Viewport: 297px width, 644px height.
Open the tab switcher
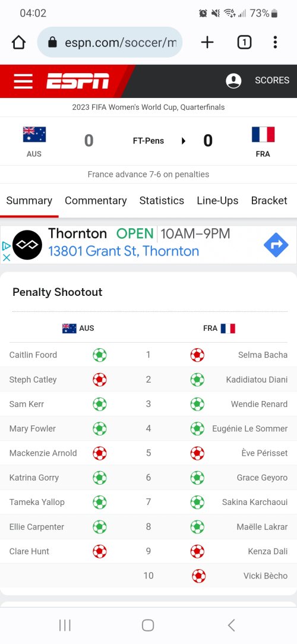click(x=244, y=42)
